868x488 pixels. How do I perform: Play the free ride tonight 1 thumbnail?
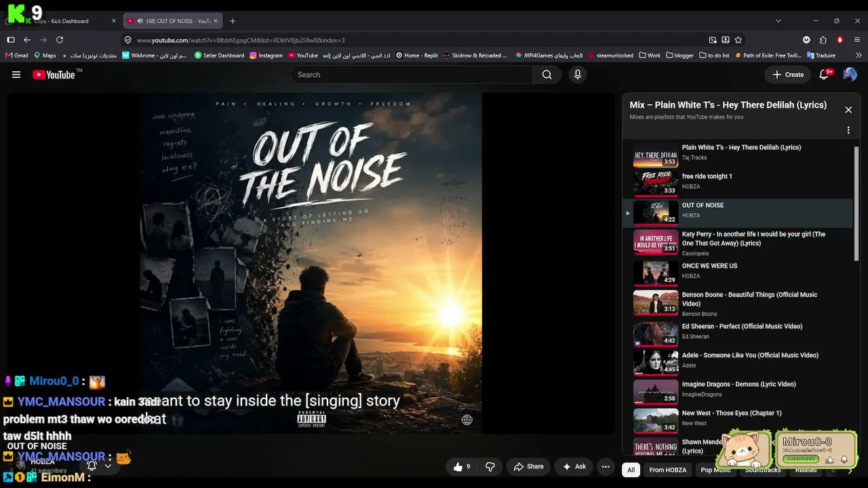tap(656, 183)
